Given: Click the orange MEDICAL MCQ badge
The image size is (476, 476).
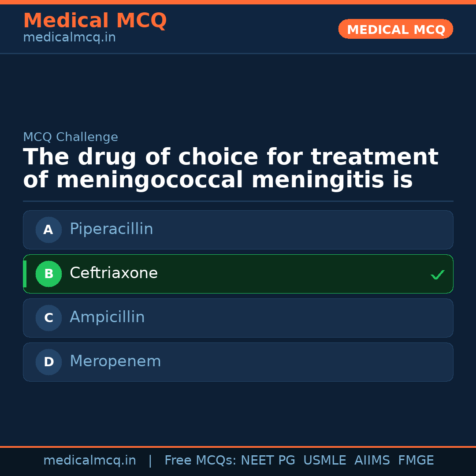Looking at the screenshot, I should (x=396, y=29).
